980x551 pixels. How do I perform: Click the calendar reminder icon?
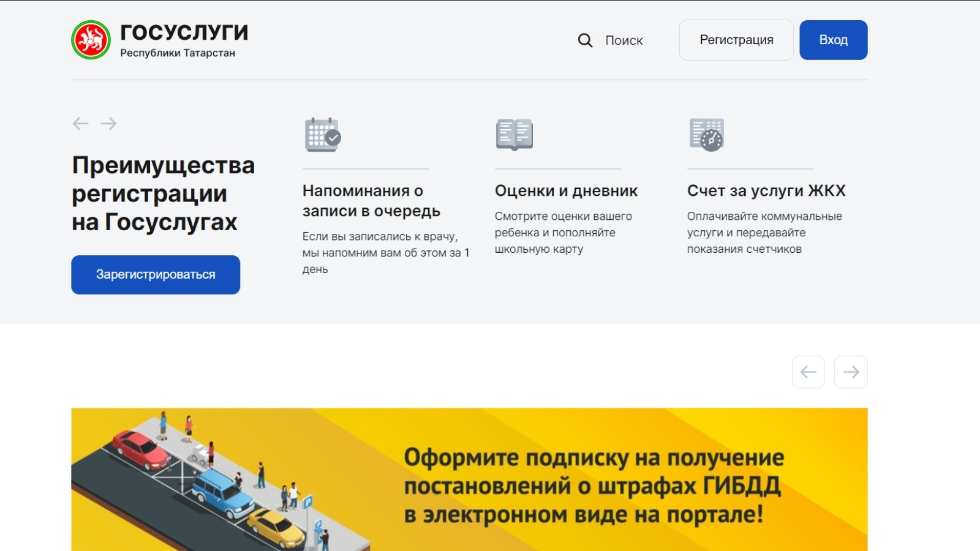coord(323,134)
